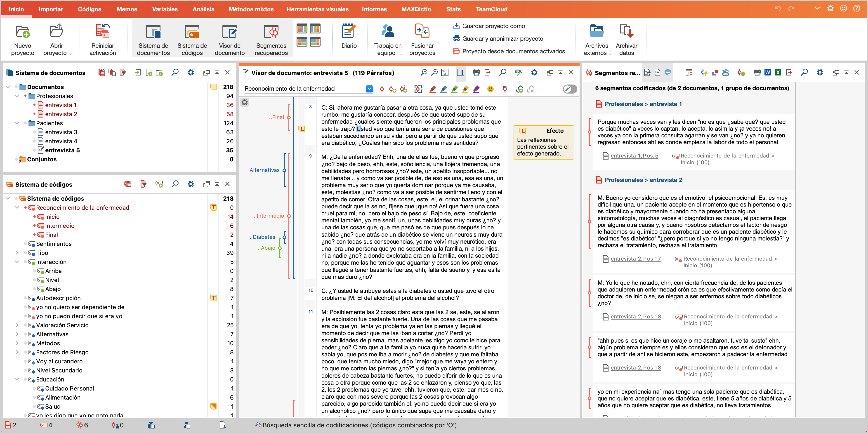This screenshot has width=868, height=433.
Task: Switch to the TeamCloud tab
Action: [x=491, y=9]
